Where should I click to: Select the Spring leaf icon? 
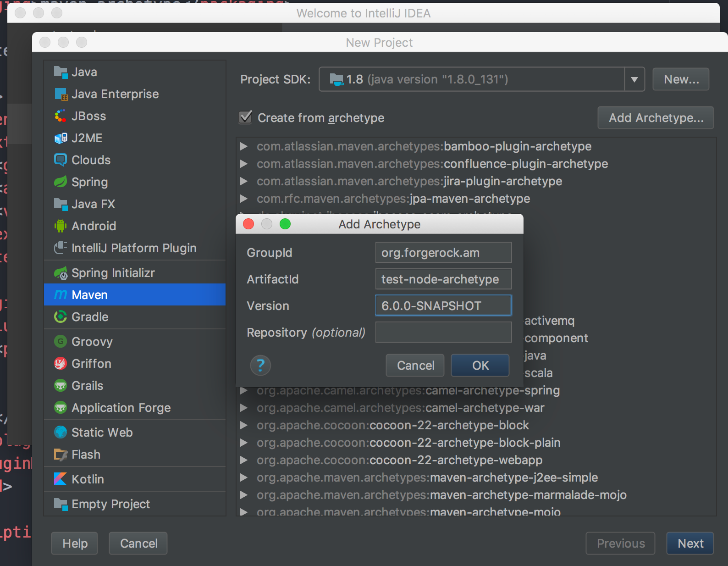pos(61,182)
